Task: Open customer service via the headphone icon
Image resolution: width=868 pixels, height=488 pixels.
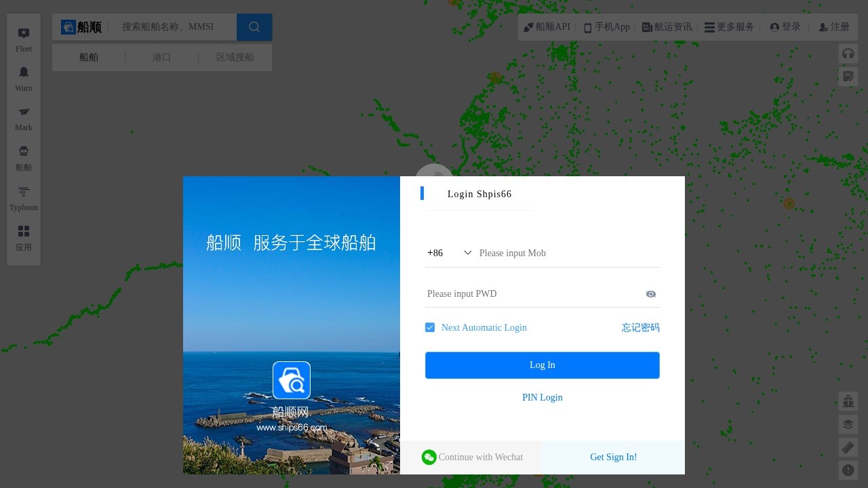Action: pos(848,54)
